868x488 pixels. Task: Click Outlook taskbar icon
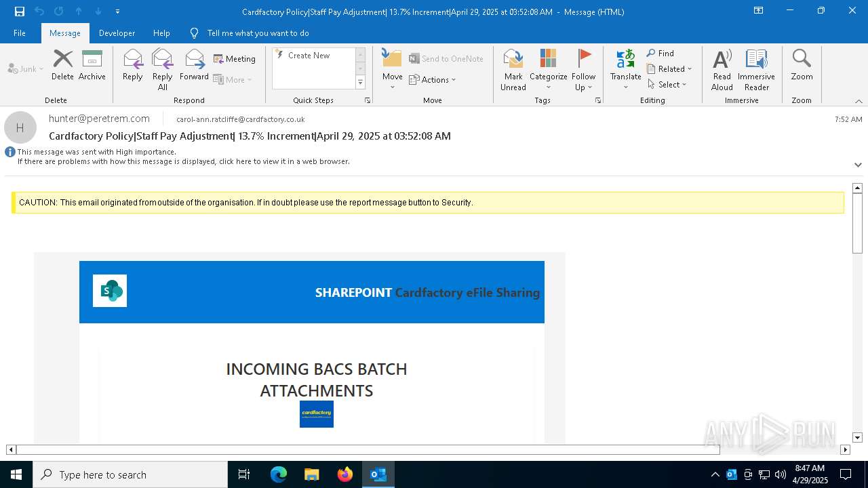378,474
